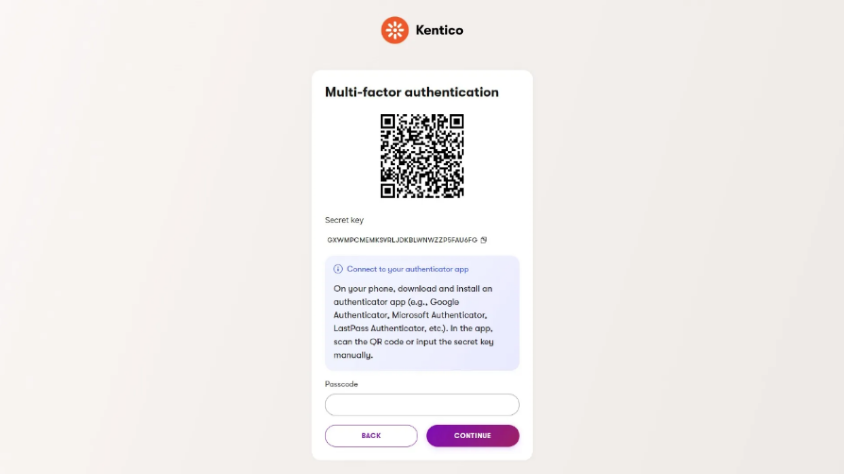Click the orange Kentico logo icon
This screenshot has width=844, height=474.
coord(395,30)
